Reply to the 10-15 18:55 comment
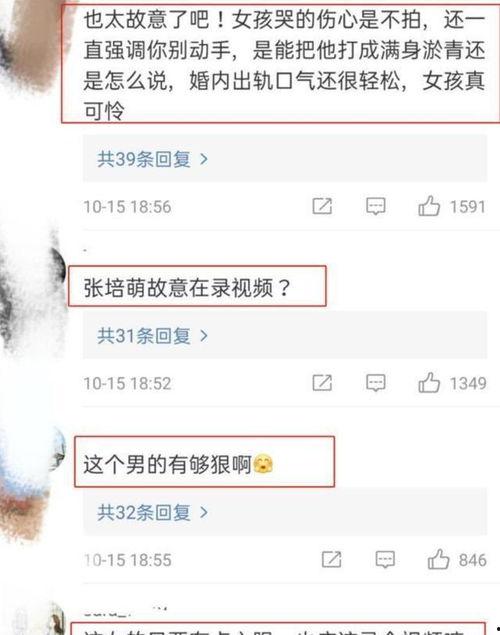Image resolution: width=500 pixels, height=635 pixels. coord(385,560)
